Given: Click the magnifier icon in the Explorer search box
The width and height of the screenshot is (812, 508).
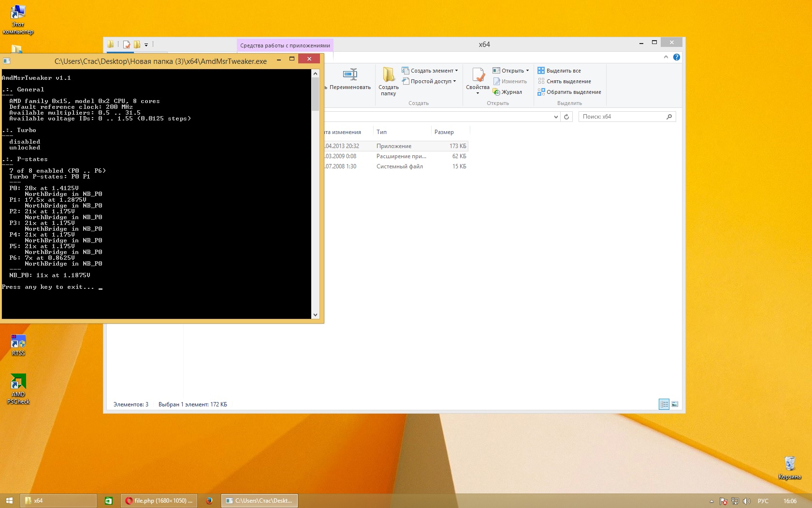Looking at the screenshot, I should [x=669, y=117].
